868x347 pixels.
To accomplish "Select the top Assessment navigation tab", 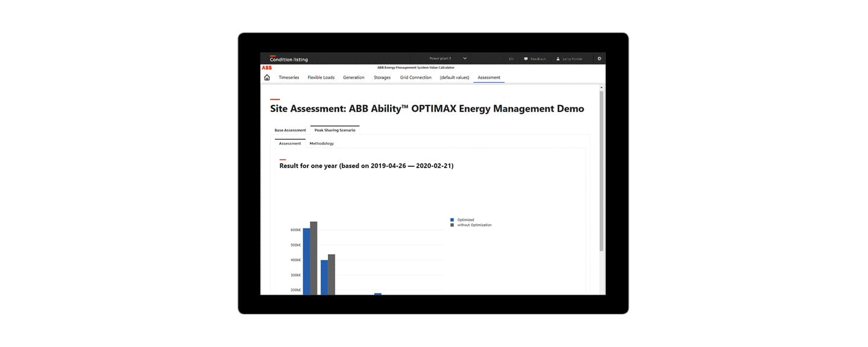I will pos(489,77).
